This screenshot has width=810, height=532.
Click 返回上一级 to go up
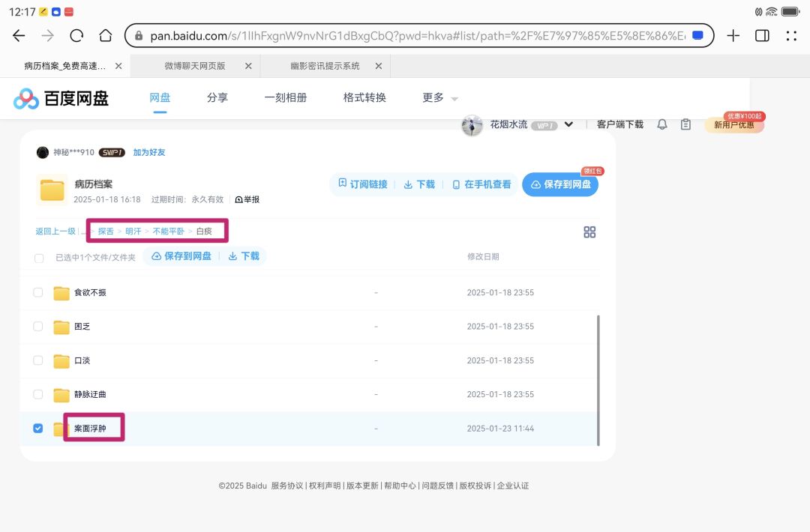coord(55,232)
